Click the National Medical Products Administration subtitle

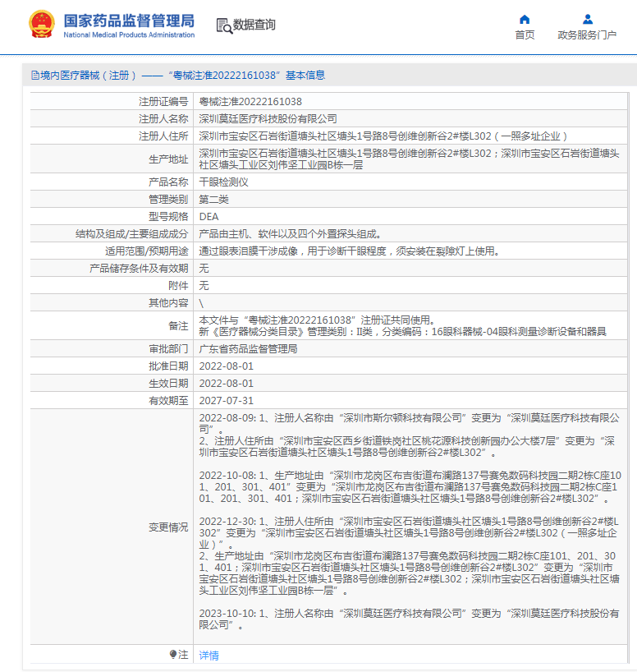tap(129, 35)
